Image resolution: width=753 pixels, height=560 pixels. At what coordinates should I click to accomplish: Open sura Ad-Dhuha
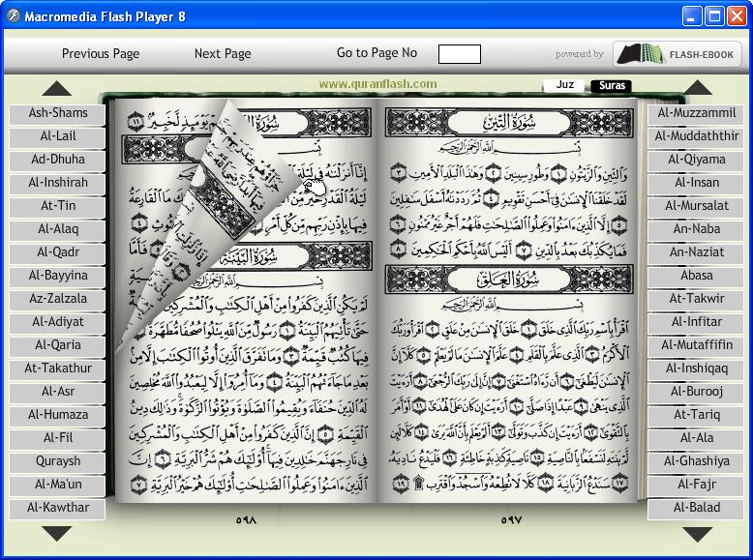[x=58, y=160]
